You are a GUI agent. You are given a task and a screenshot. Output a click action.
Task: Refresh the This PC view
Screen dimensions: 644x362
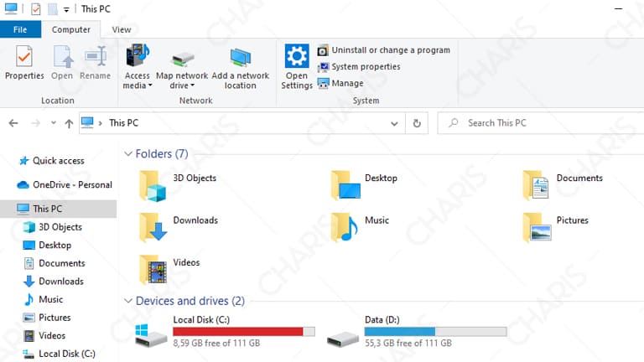coord(417,123)
